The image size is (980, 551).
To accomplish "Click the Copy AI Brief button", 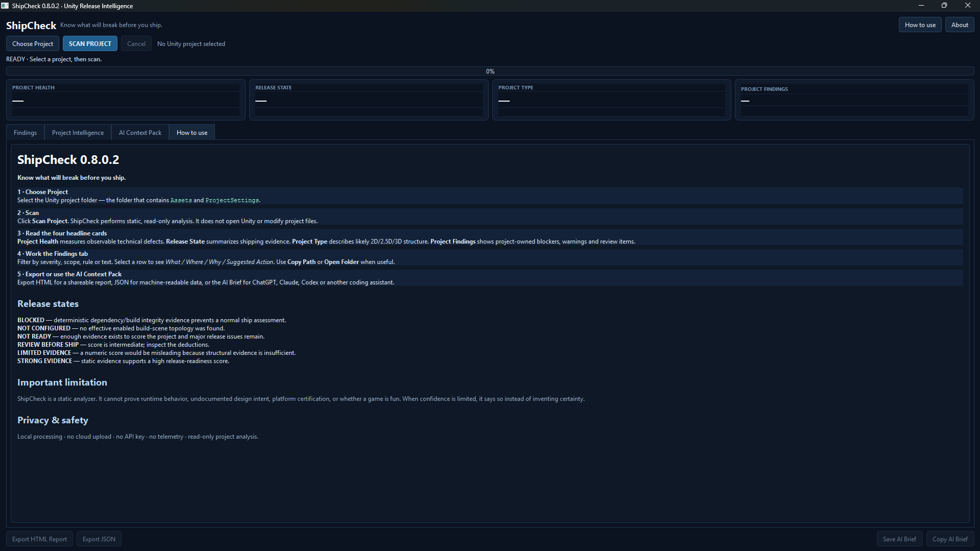I will click(x=950, y=539).
